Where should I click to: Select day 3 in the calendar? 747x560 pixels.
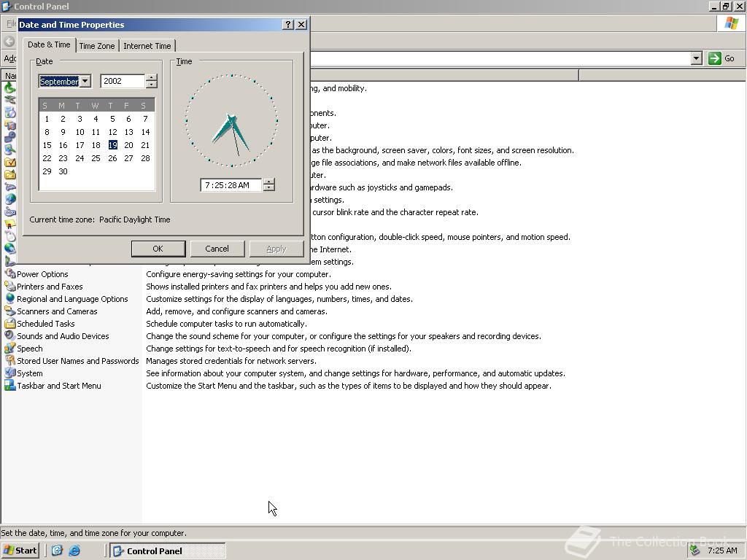[80, 119]
